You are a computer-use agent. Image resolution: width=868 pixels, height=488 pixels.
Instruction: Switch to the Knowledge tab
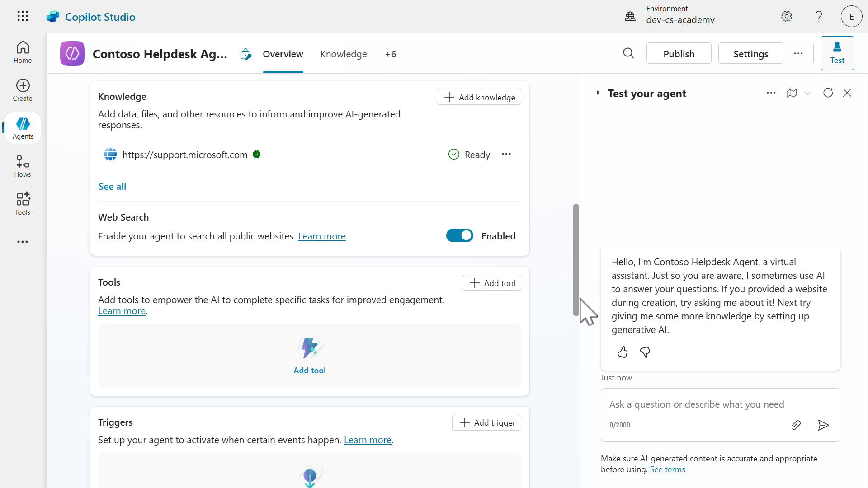pos(343,54)
